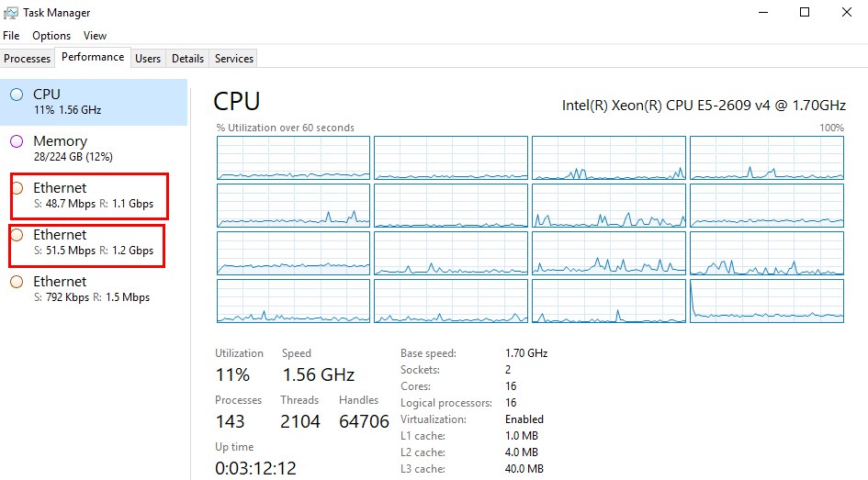Click circle icon of Ethernet sending 792 Kbps
The height and width of the screenshot is (480, 868).
point(17,282)
